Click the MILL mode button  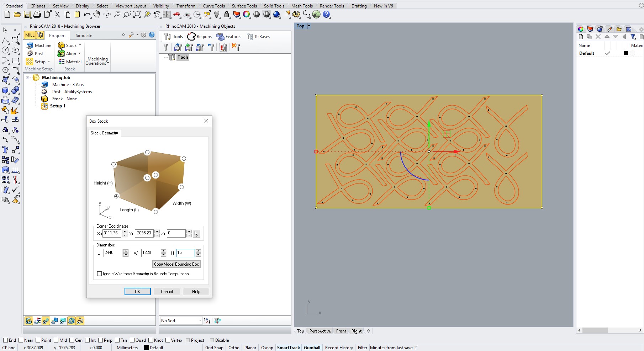(x=30, y=35)
